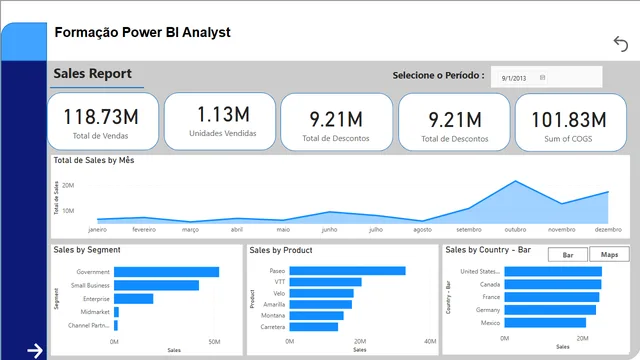Click the novembro axis label
This screenshot has width=640, height=360.
[x=562, y=230]
